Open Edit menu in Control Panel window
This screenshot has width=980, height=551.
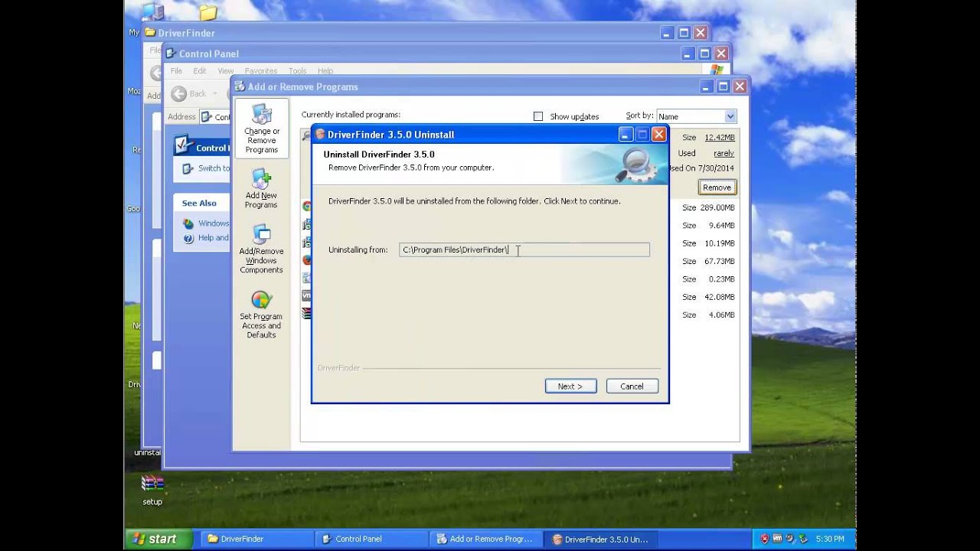200,71
